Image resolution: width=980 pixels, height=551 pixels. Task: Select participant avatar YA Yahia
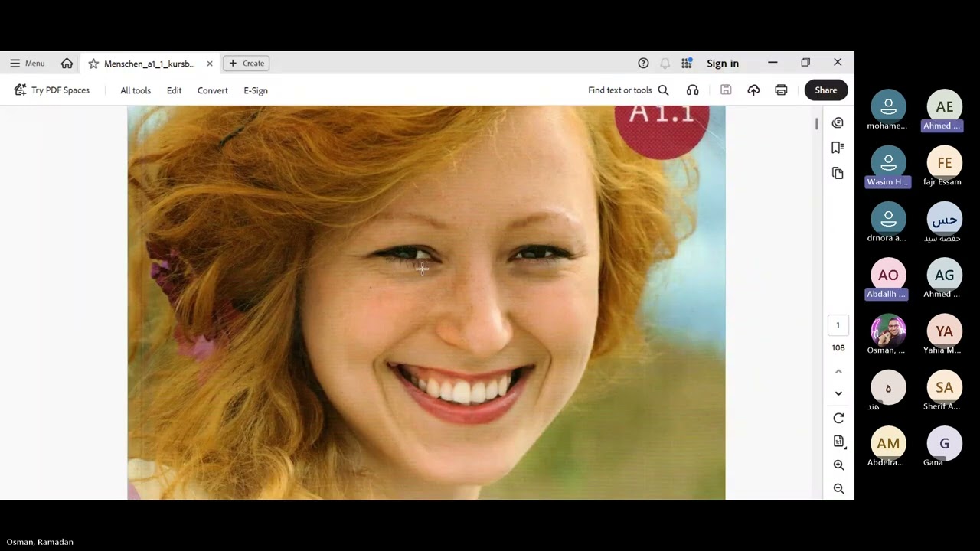945,331
